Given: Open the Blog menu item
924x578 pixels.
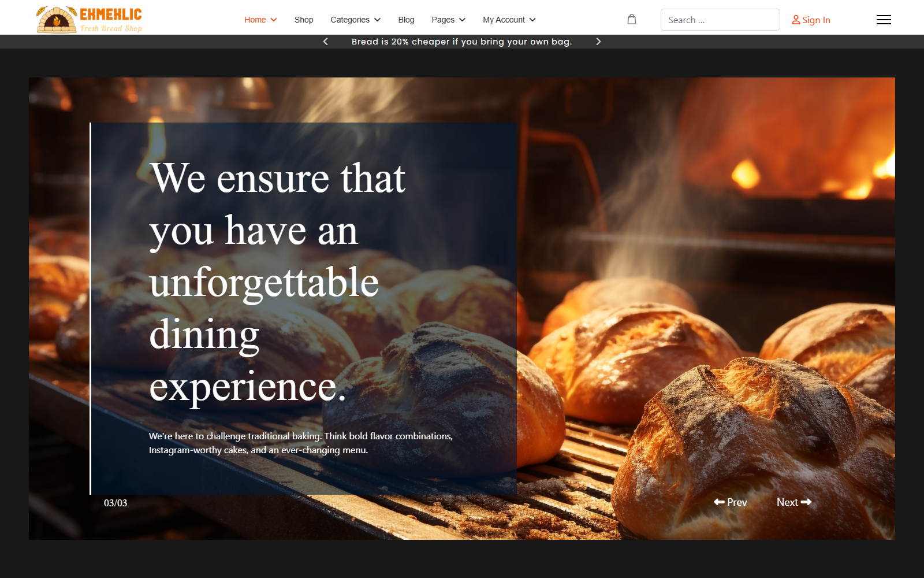Looking at the screenshot, I should click(406, 20).
